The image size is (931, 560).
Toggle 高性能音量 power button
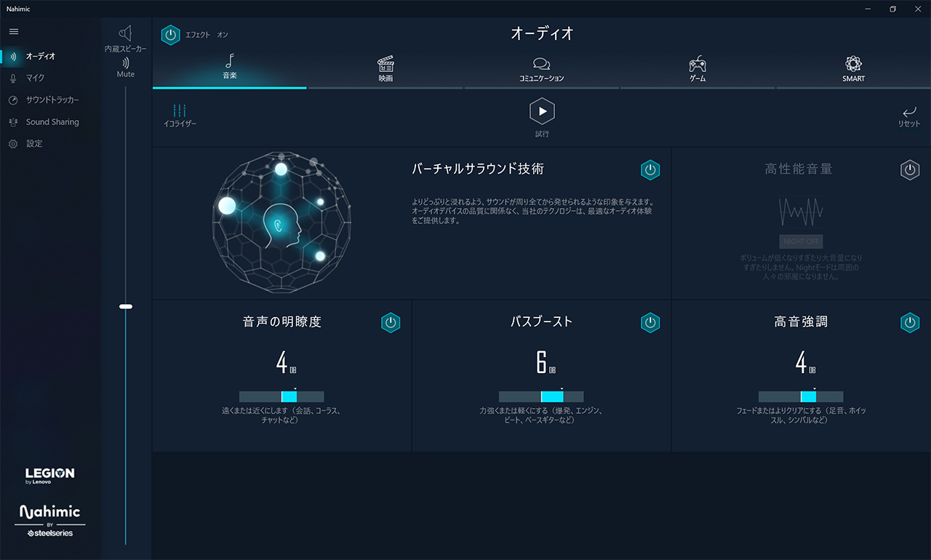pyautogui.click(x=910, y=169)
